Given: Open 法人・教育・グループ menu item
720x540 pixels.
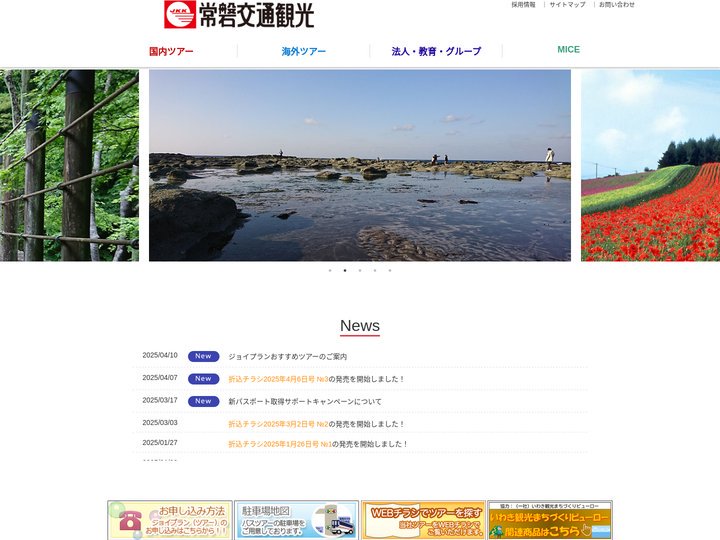Looking at the screenshot, I should tap(436, 51).
